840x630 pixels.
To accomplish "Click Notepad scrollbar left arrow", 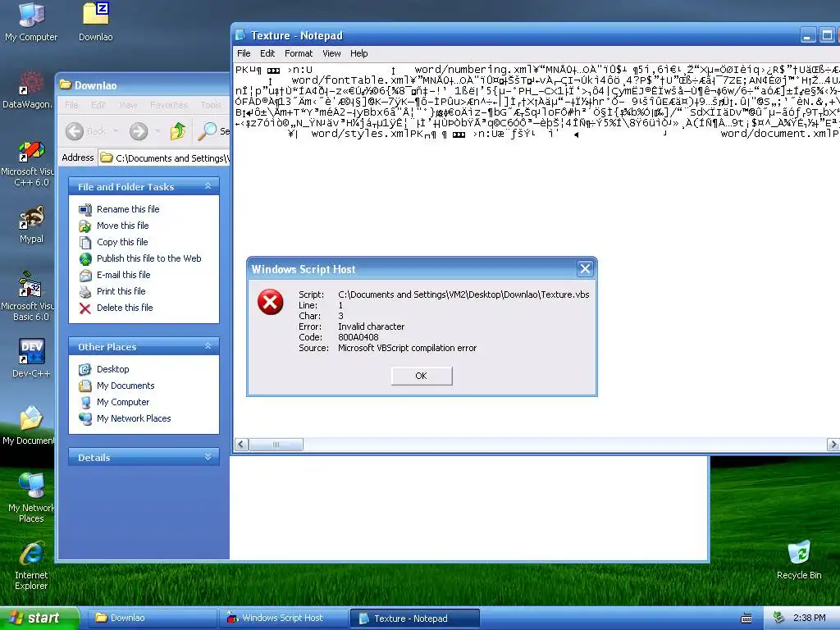I will pyautogui.click(x=242, y=445).
